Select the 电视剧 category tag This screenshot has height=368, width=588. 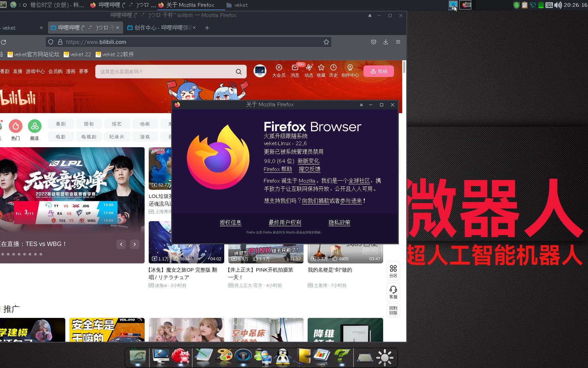coord(89,137)
